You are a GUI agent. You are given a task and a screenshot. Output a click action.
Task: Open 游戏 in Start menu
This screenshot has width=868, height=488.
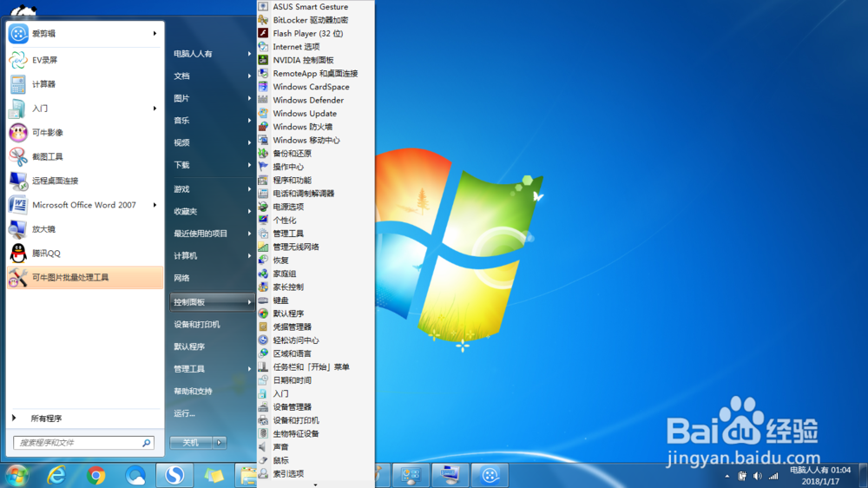(x=212, y=189)
